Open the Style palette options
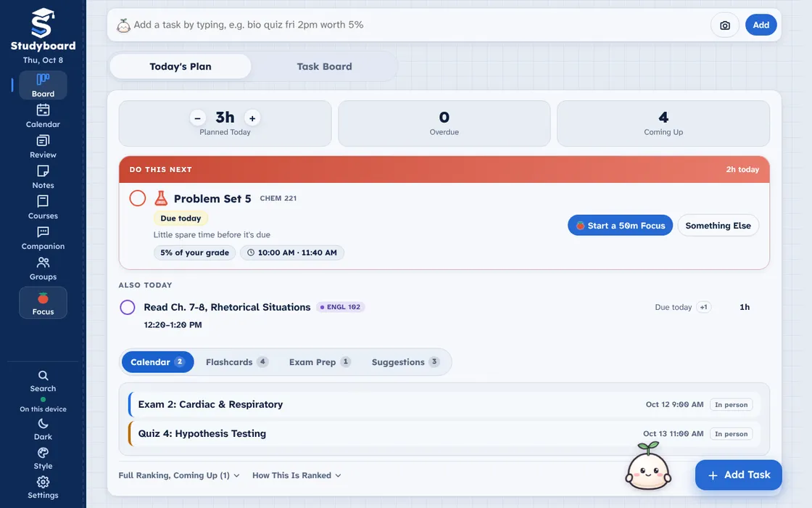 pos(43,459)
